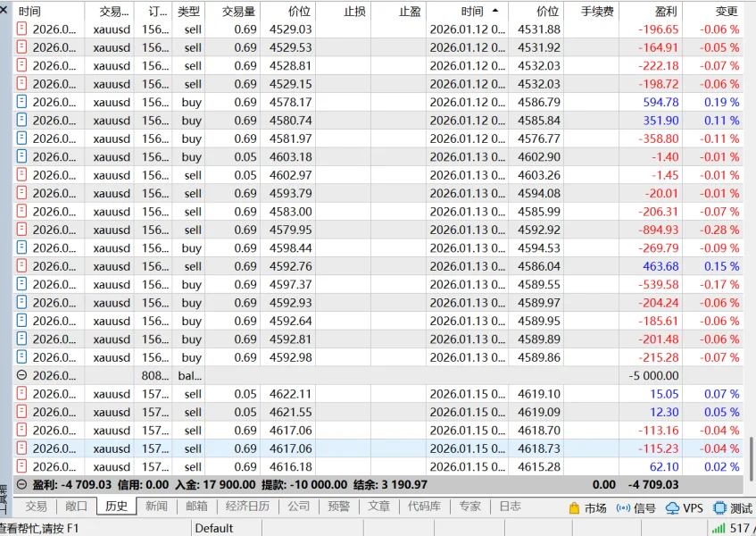The height and width of the screenshot is (536, 756).
Task: Click the 止盈 column header
Action: pos(399,11)
